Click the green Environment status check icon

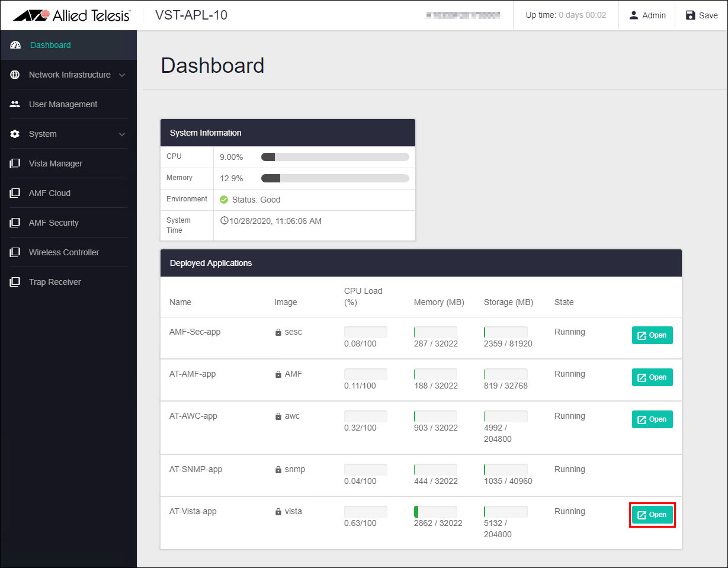(x=224, y=200)
